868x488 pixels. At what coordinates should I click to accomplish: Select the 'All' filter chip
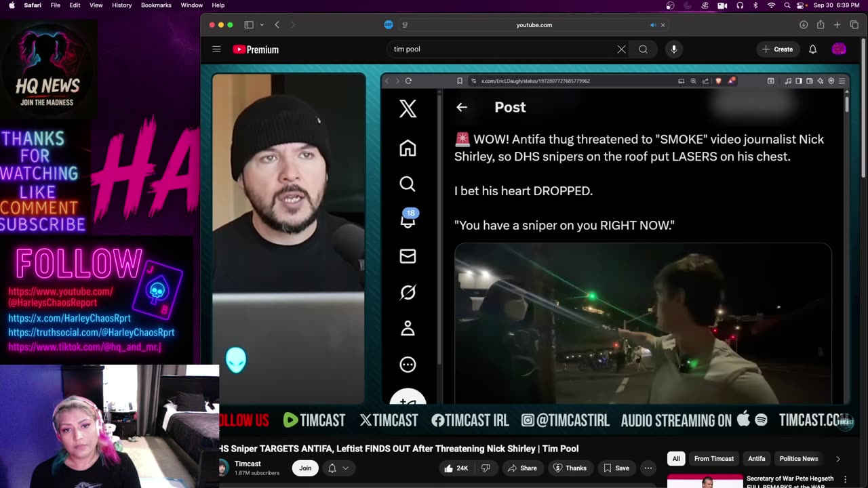coord(676,459)
